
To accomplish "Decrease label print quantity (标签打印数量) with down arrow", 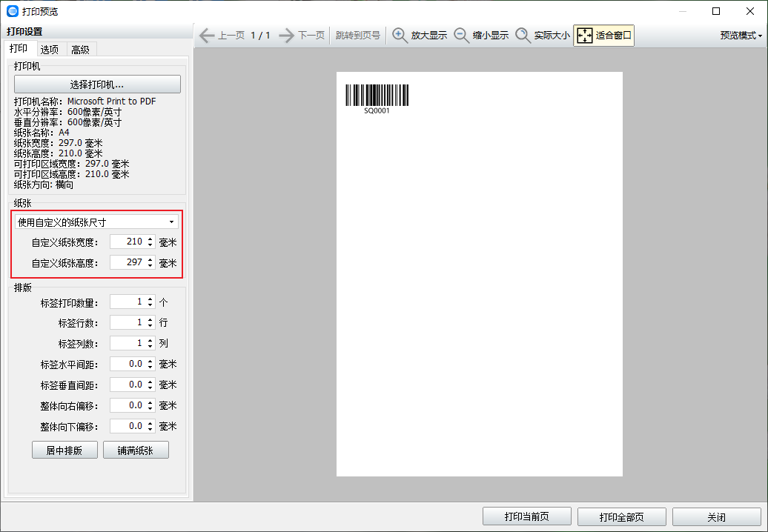I will (150, 305).
